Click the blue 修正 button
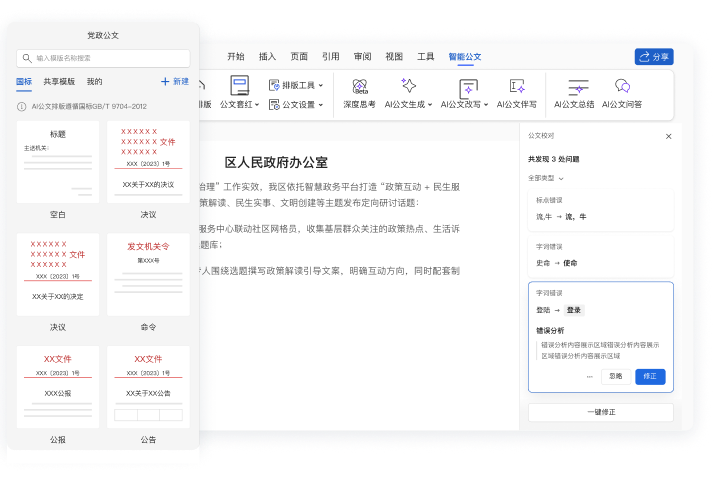Viewport: 723px width, 502px height. tap(650, 376)
